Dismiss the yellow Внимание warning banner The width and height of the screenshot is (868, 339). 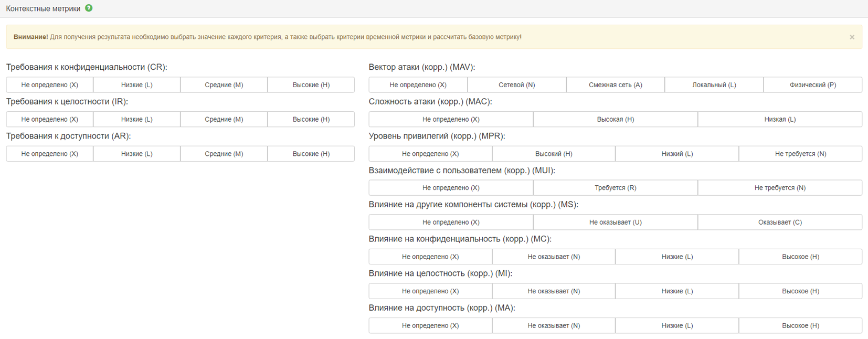[x=852, y=37]
